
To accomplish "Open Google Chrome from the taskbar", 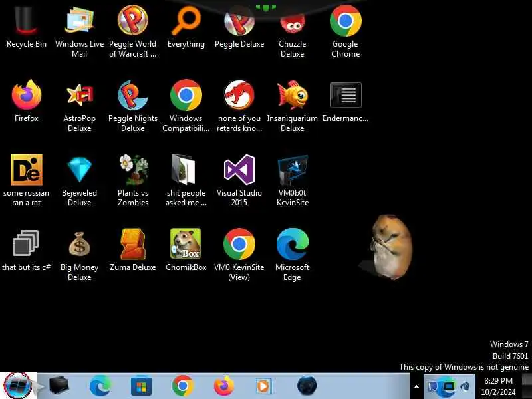I will tap(182, 386).
